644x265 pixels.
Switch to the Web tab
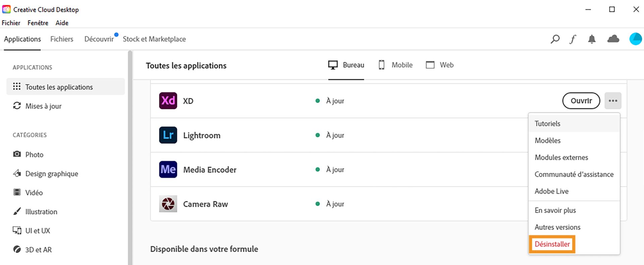[440, 65]
